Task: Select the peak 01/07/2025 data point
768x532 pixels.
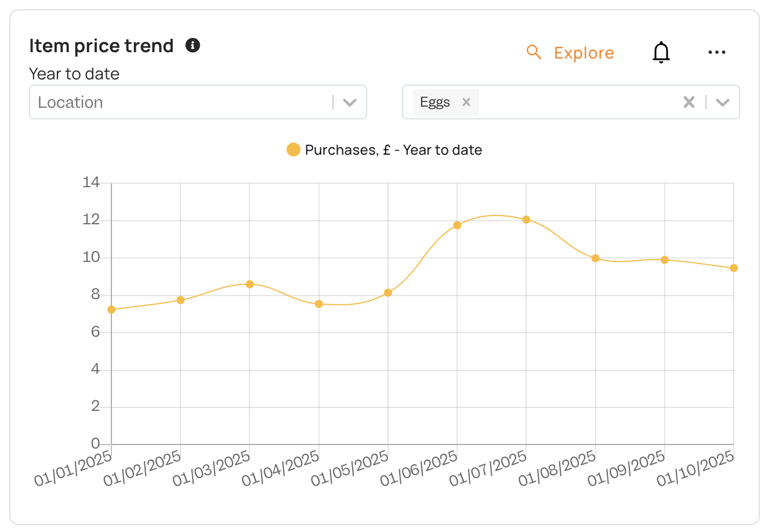Action: [526, 220]
